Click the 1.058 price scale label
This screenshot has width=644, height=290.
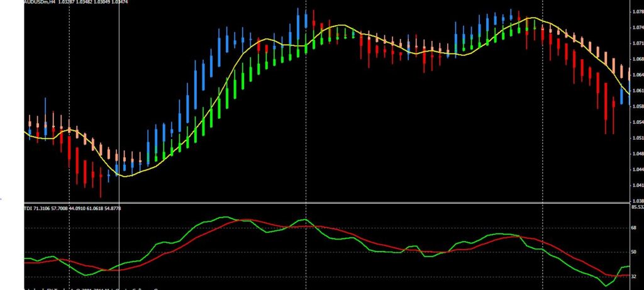638,106
